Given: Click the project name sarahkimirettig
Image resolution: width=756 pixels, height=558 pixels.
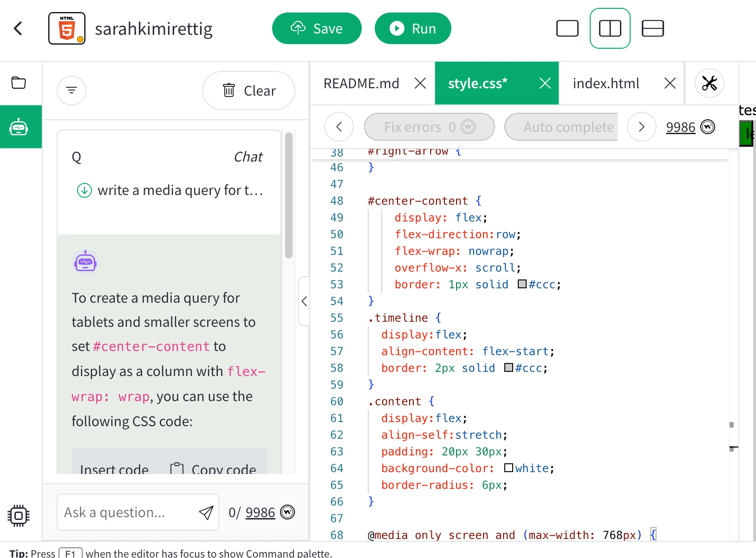Looking at the screenshot, I should (x=154, y=29).
